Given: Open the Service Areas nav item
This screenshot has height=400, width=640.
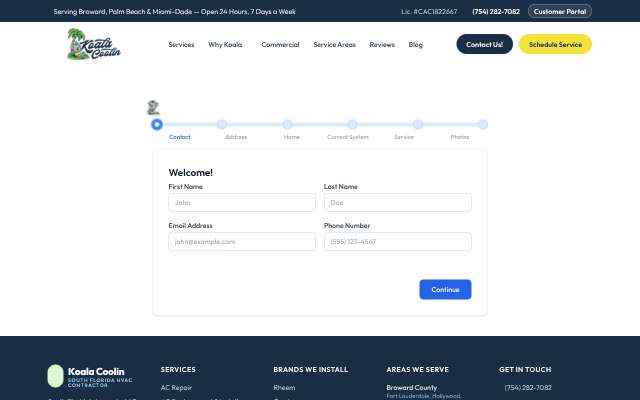Looking at the screenshot, I should pyautogui.click(x=335, y=44).
